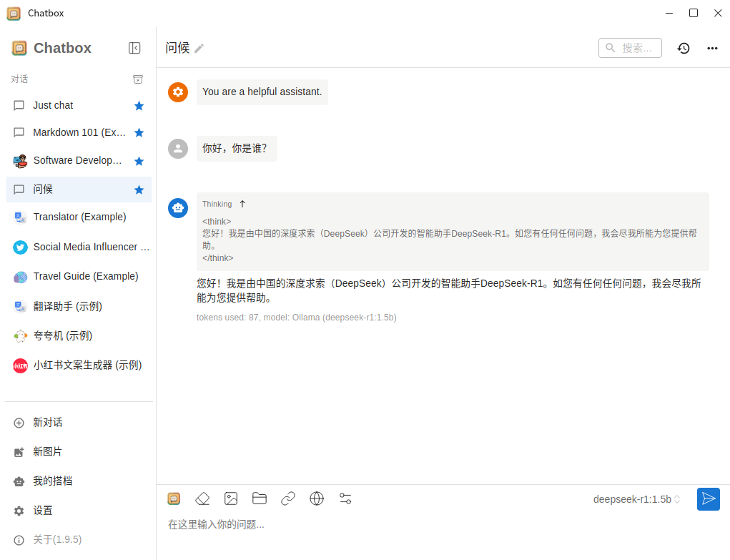The width and height of the screenshot is (730, 560).
Task: Click the blue send message button
Action: pyautogui.click(x=708, y=498)
